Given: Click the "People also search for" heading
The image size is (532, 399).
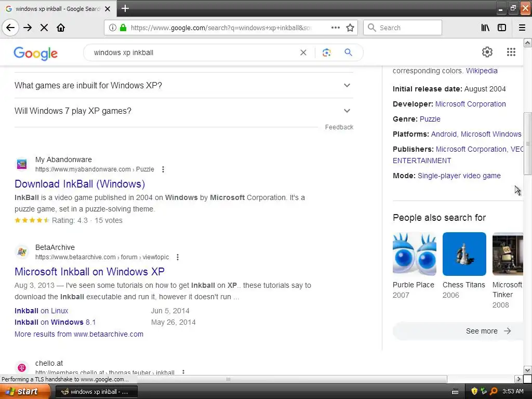Looking at the screenshot, I should coord(439,218).
